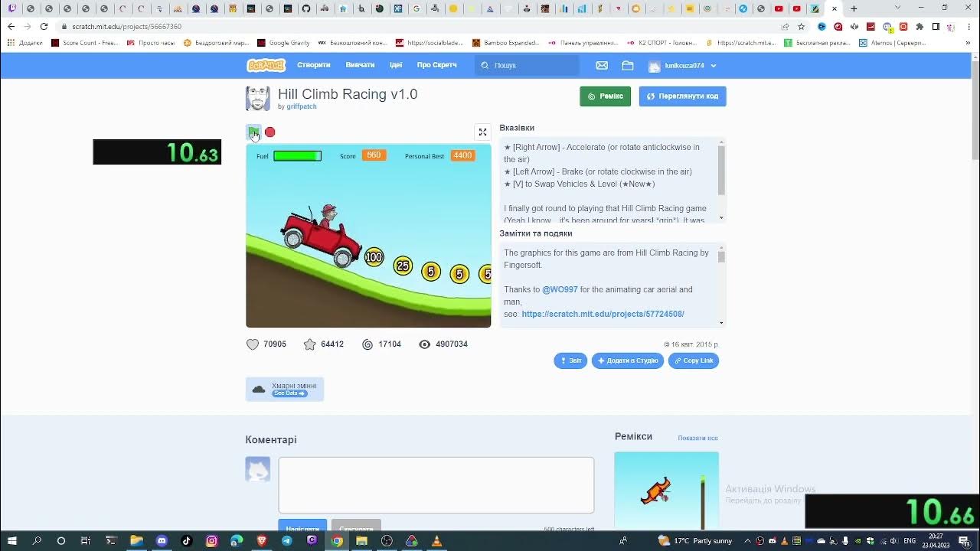Open the Про Скретч page

(x=437, y=65)
